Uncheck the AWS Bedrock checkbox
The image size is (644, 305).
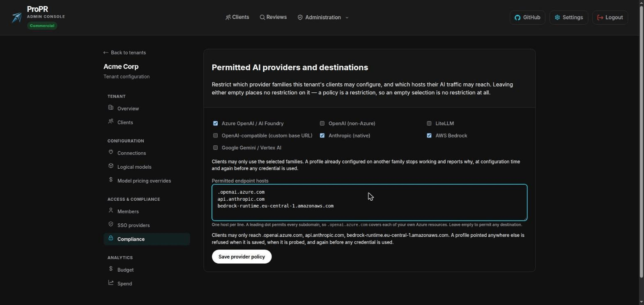point(429,135)
